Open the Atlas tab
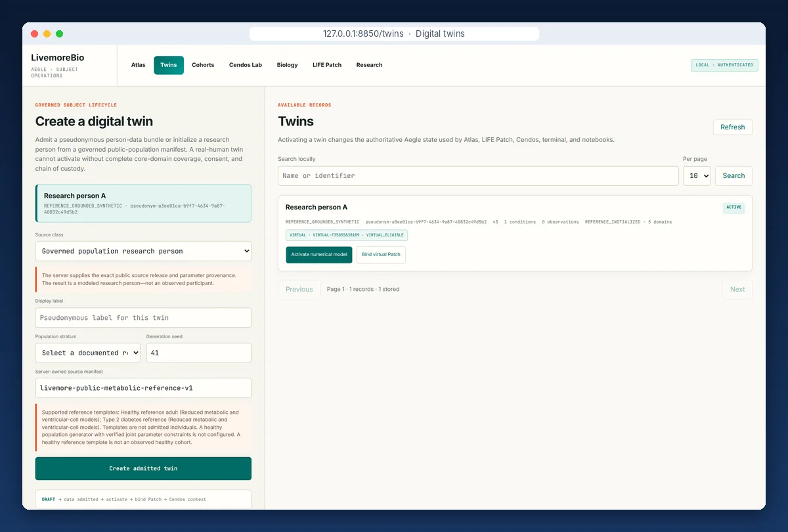The image size is (788, 532). coord(138,65)
